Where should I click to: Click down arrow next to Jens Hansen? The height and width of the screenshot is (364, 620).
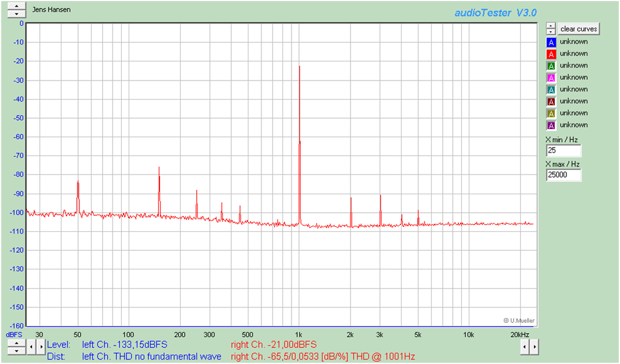17,14
